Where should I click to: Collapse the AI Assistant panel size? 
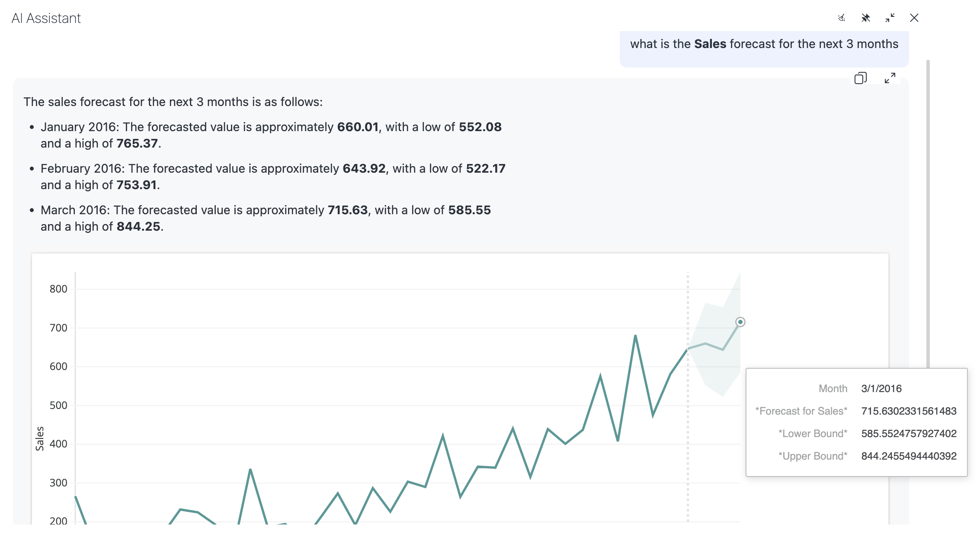point(890,18)
